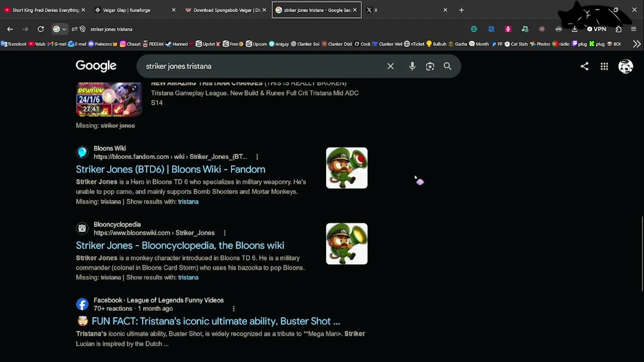Open site settings icon in address bar
644x362 pixels.
click(x=74, y=29)
